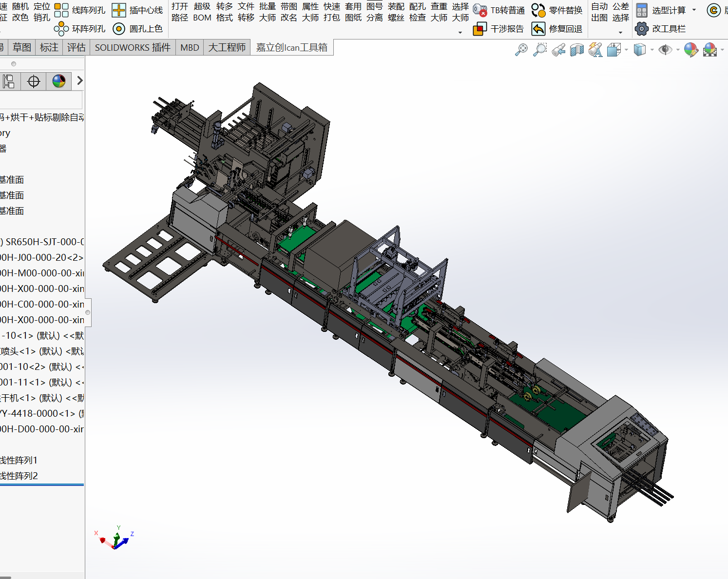Open the View Orientation dropdown arrow

(627, 50)
